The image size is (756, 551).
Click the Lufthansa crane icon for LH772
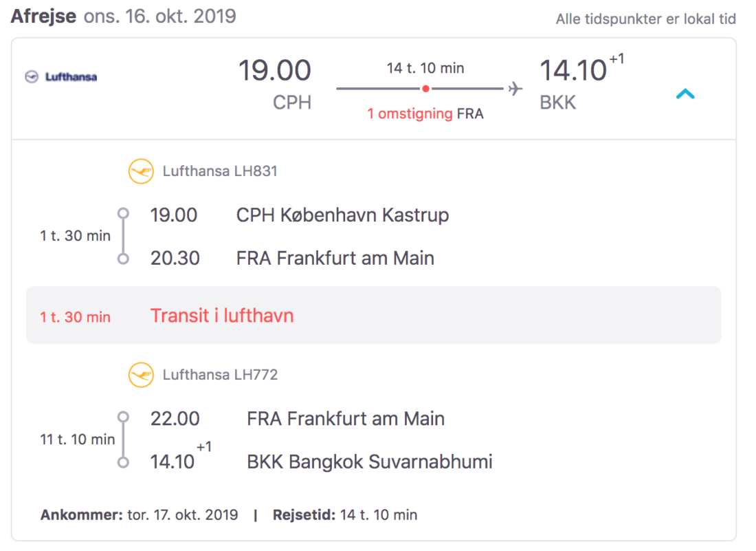(141, 375)
